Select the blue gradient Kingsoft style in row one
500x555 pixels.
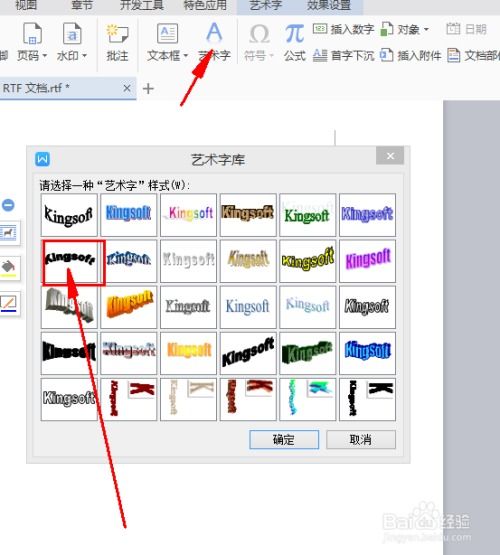[x=128, y=215]
